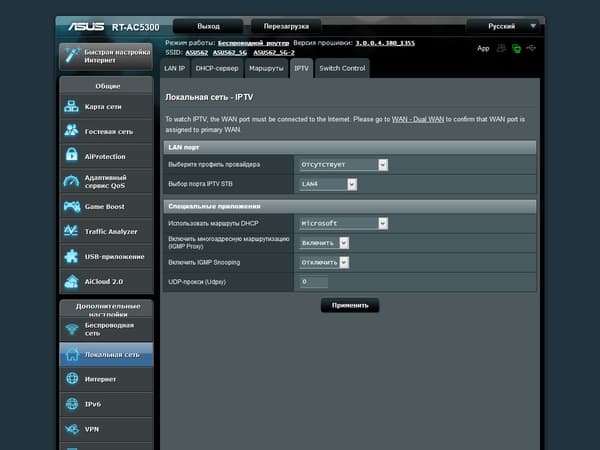Click the Adaptive QoS gauge icon
600x450 pixels.
coord(72,181)
